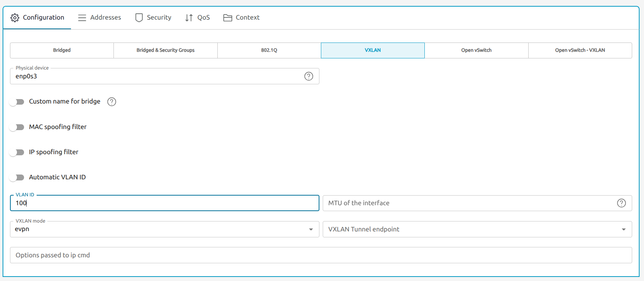Enable IP spoofing filter switch
Screen dimensions: 644x281
point(17,152)
